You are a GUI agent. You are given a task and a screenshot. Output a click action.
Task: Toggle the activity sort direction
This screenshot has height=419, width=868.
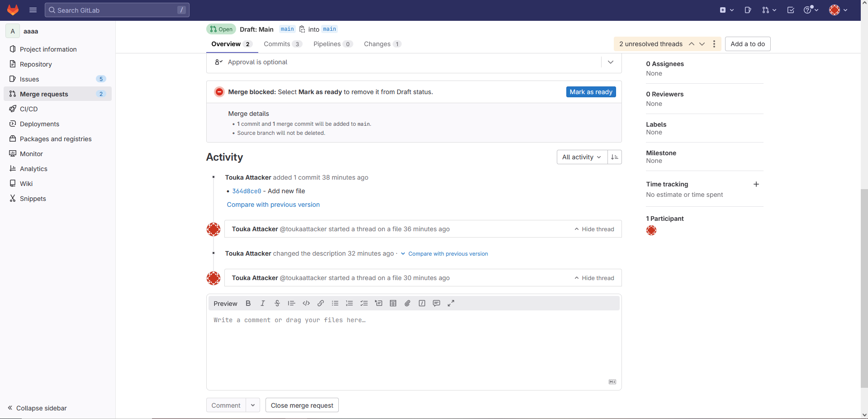614,157
